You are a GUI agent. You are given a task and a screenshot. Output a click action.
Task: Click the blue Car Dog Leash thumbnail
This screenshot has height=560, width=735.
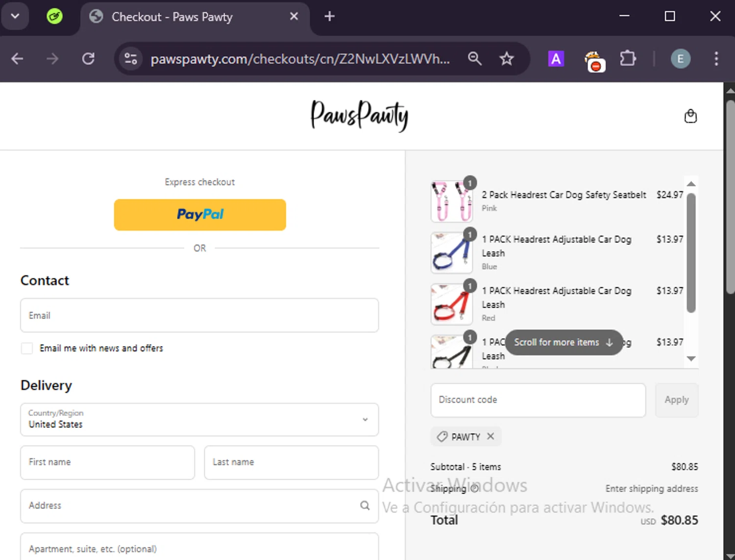click(451, 253)
